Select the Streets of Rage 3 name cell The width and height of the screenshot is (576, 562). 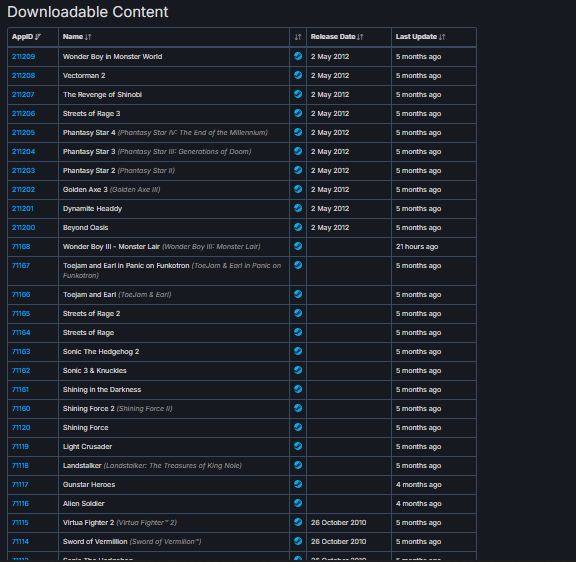(174, 114)
